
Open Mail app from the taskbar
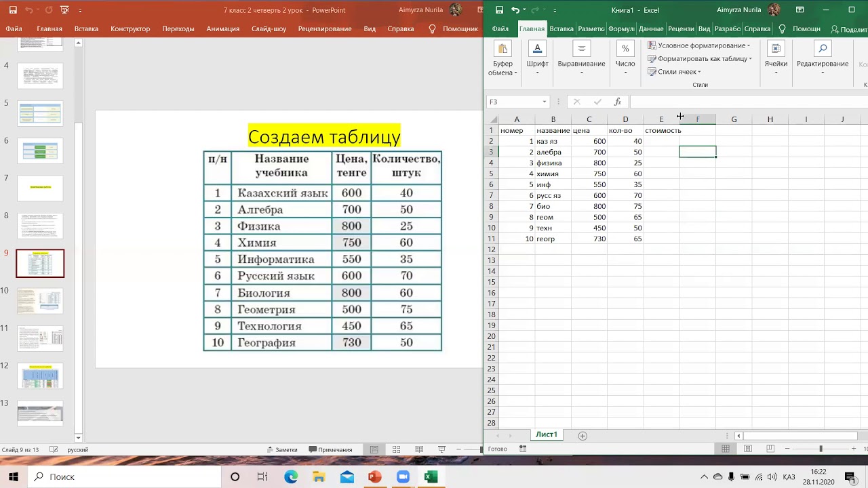click(347, 476)
